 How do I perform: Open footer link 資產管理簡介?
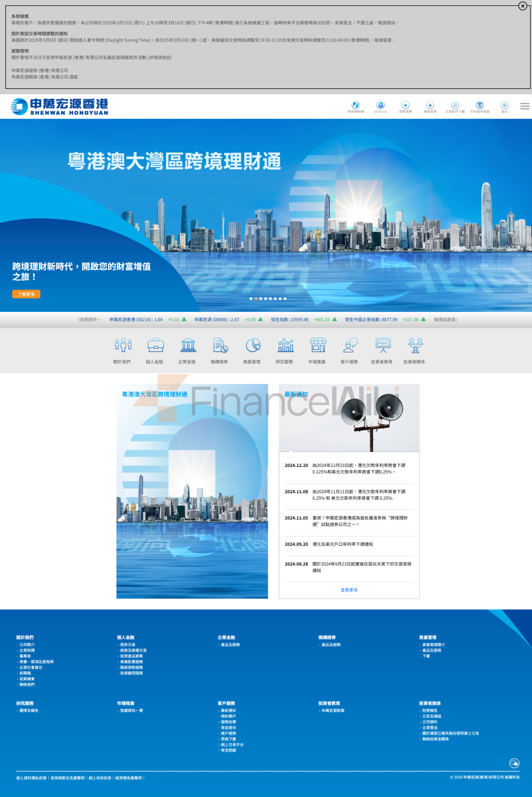434,645
